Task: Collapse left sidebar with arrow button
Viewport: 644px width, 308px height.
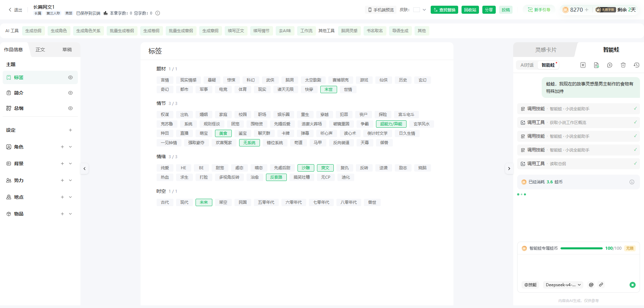Action: coord(85,169)
